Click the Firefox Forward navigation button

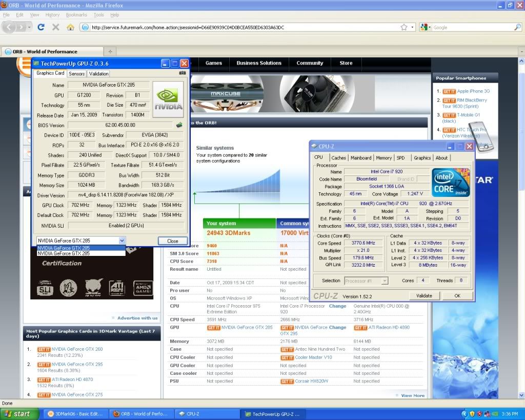(x=21, y=27)
